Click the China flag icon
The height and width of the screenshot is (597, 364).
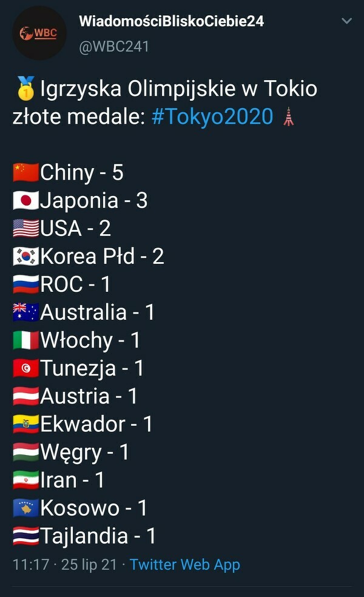pyautogui.click(x=26, y=173)
